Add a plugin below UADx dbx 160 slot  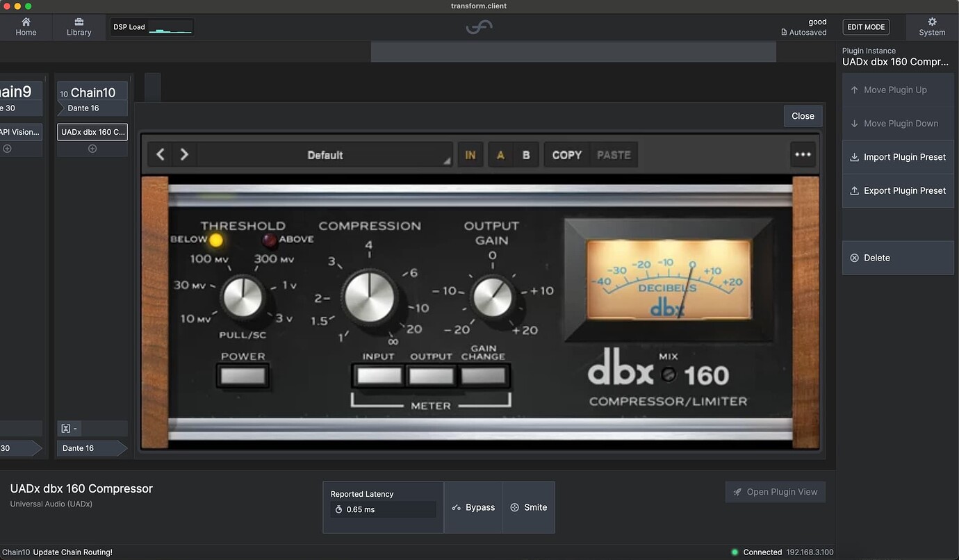[92, 149]
